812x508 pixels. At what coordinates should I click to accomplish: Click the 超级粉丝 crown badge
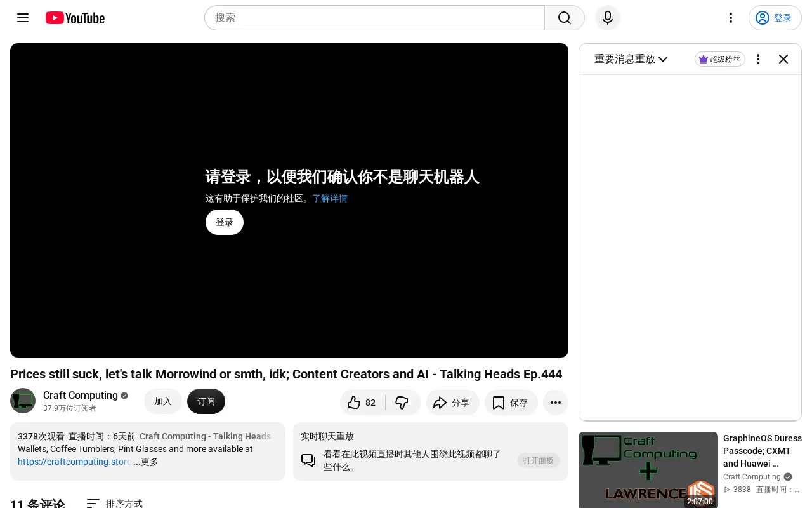(x=720, y=59)
